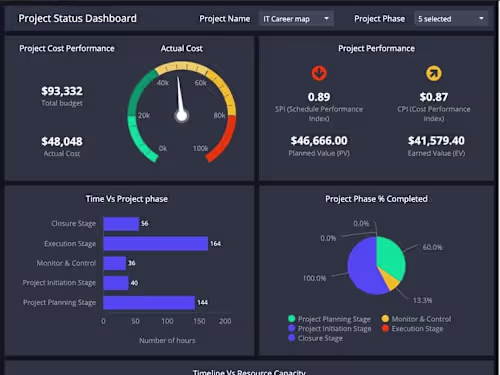500x375 pixels.
Task: Click the Project Status Dashboard title
Action: click(x=77, y=18)
